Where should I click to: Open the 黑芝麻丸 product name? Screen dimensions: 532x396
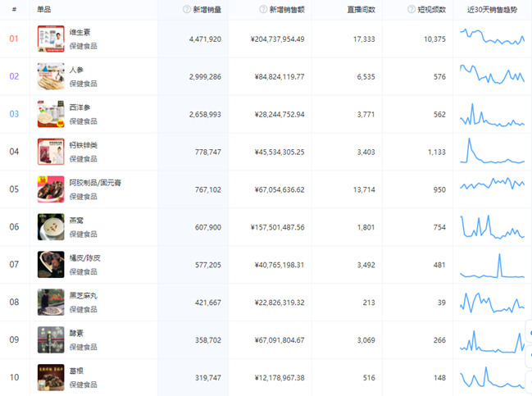point(84,296)
